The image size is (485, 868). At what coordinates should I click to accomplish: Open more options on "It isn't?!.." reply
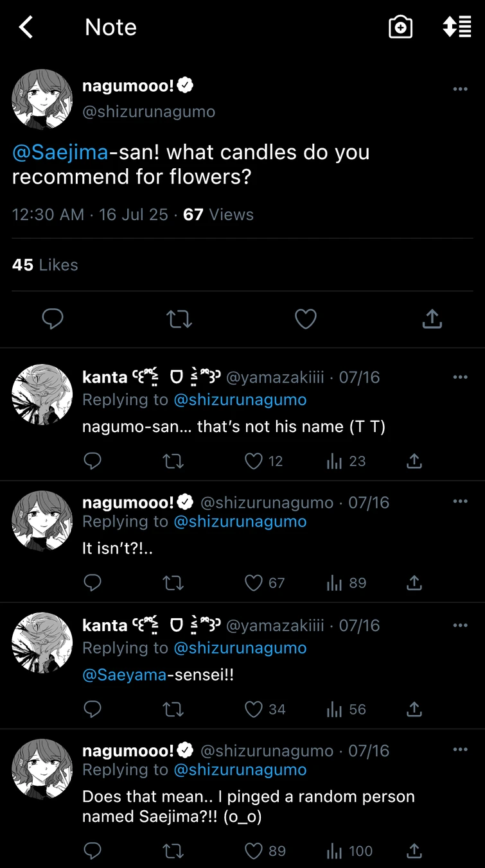pos(460,501)
